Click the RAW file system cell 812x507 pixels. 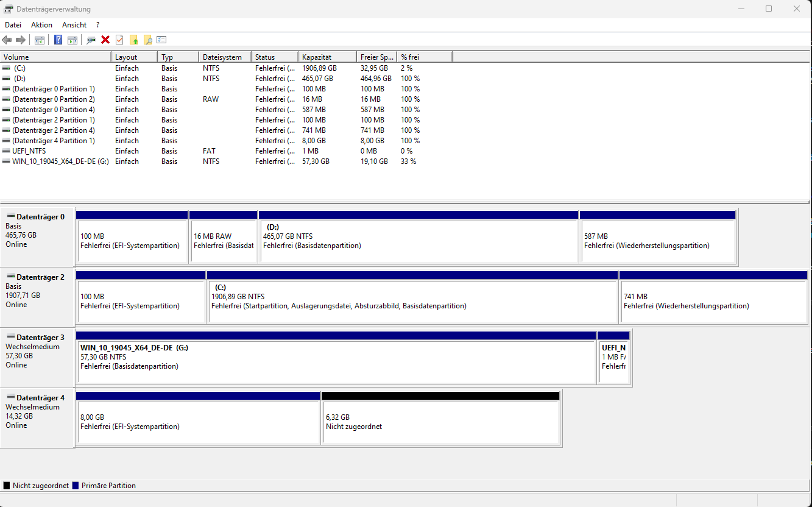pyautogui.click(x=211, y=99)
